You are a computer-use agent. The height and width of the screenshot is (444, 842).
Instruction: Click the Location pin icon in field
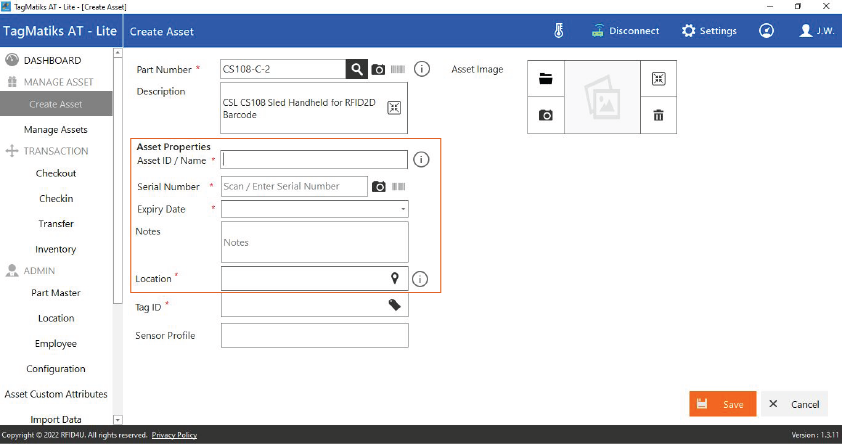[395, 278]
